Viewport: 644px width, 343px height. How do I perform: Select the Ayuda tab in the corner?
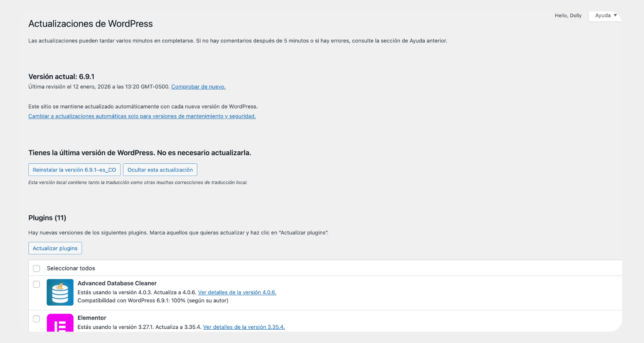(x=605, y=15)
